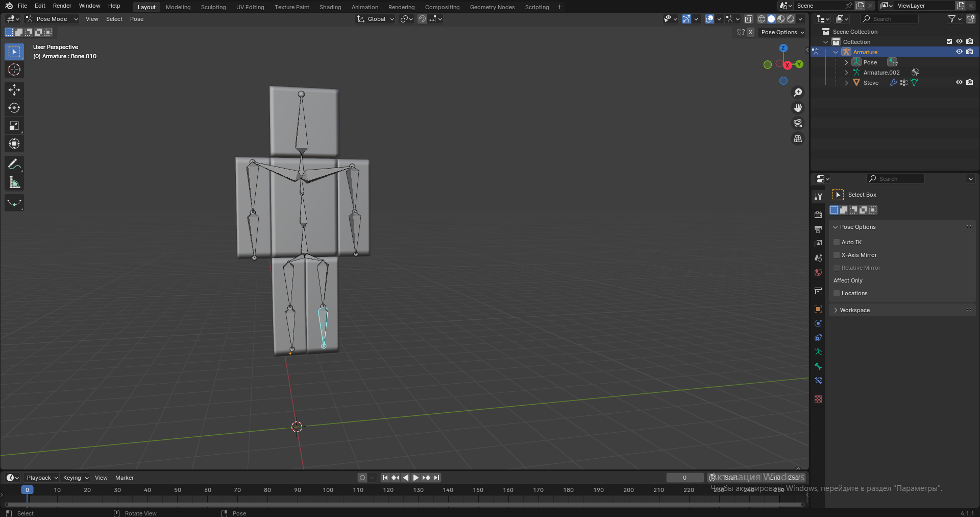
Task: Hide the Armature in viewport
Action: coord(959,52)
